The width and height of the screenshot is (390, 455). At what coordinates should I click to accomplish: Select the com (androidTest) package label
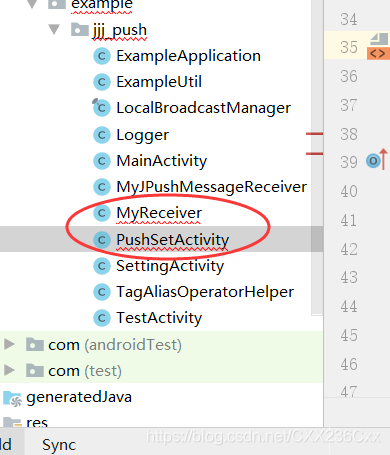click(115, 345)
